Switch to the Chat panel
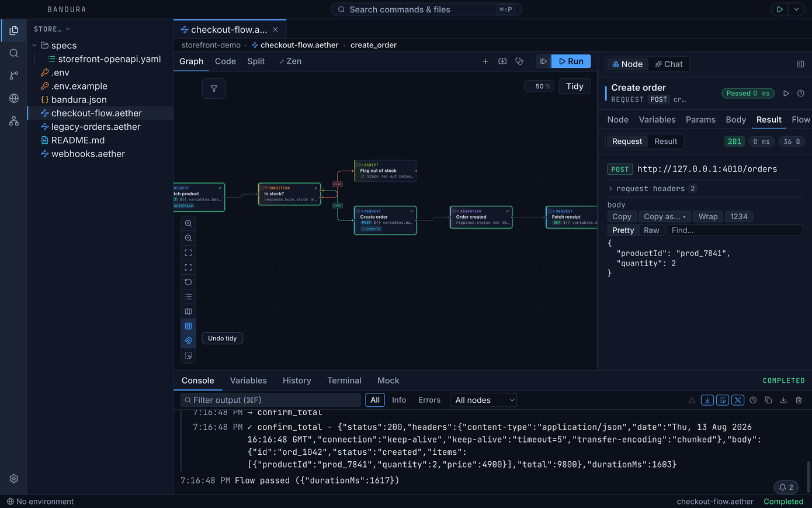This screenshot has height=508, width=812. 669,64
